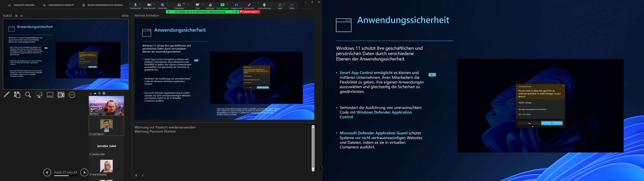Open the Mehr three-dots menu
644x181 pixels.
point(292,6)
